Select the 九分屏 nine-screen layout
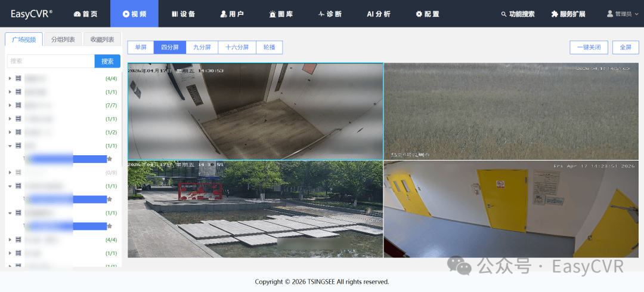Image resolution: width=644 pixels, height=292 pixels. pyautogui.click(x=202, y=47)
